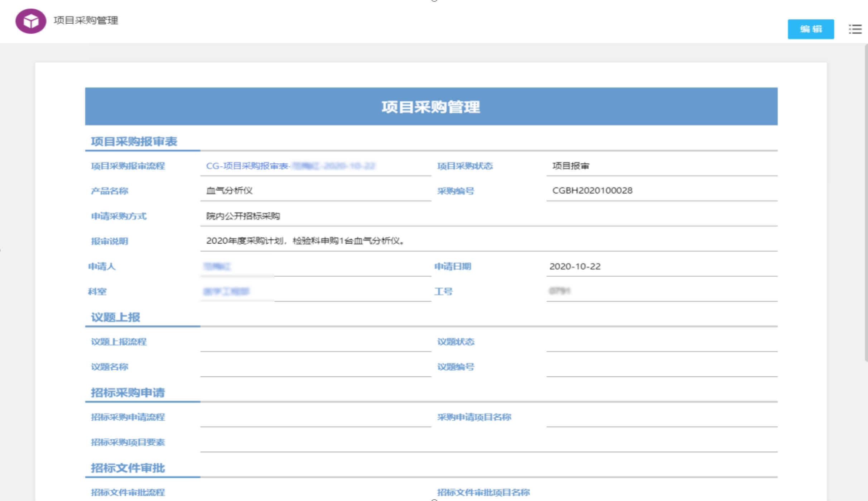The width and height of the screenshot is (868, 501).
Task: Click the 申请采购方式 label
Action: pos(119,216)
